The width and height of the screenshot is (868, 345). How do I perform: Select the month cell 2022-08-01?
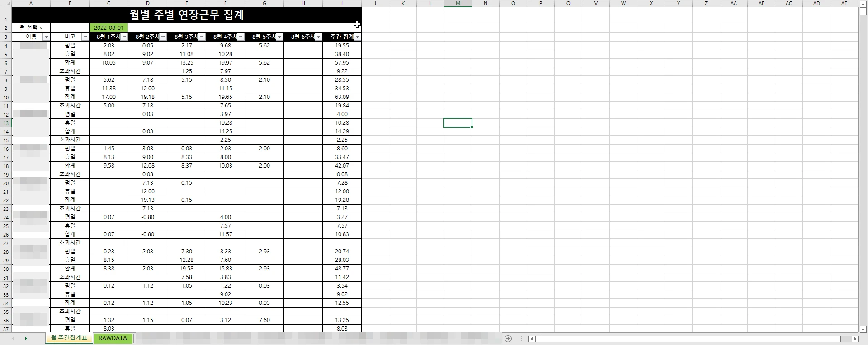click(109, 28)
